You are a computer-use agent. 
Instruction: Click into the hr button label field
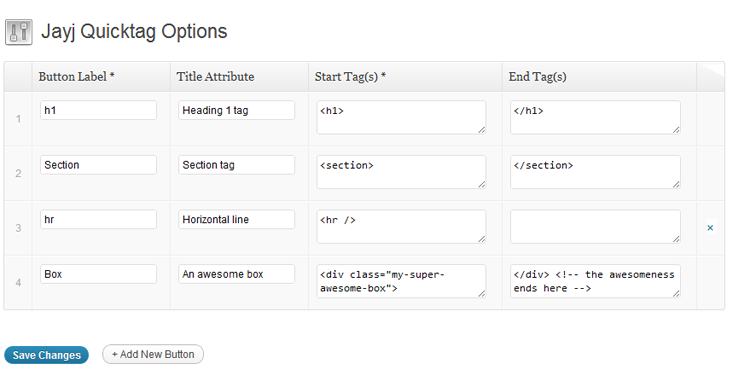click(98, 219)
